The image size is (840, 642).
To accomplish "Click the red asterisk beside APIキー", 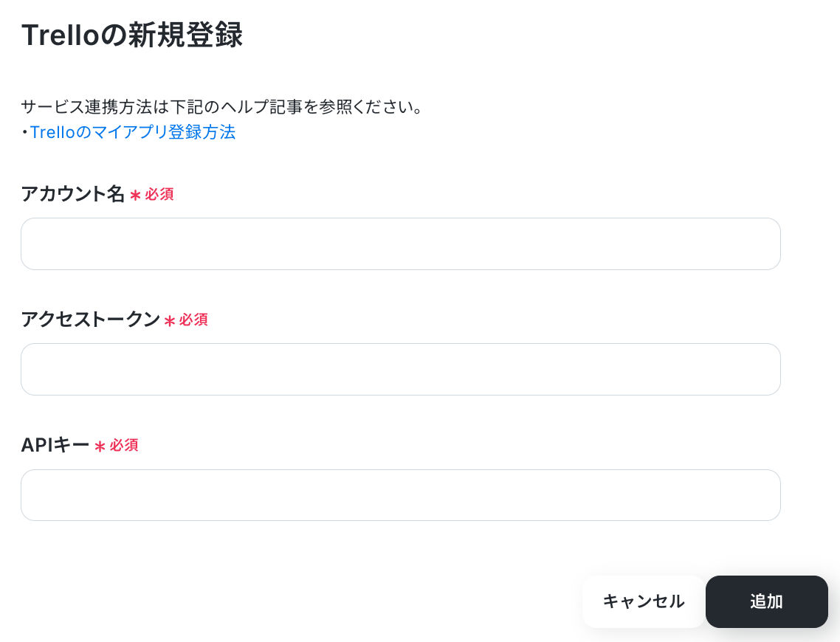I will point(100,446).
